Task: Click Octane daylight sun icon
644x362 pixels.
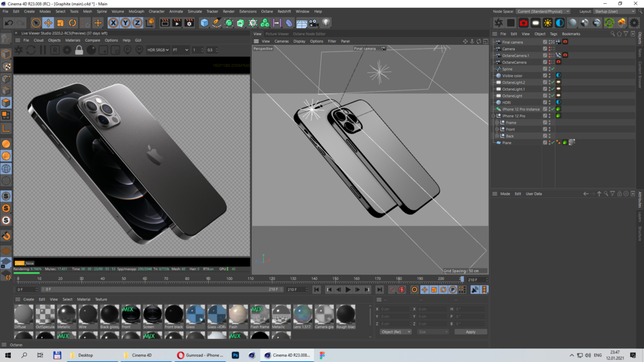Action: [x=547, y=23]
